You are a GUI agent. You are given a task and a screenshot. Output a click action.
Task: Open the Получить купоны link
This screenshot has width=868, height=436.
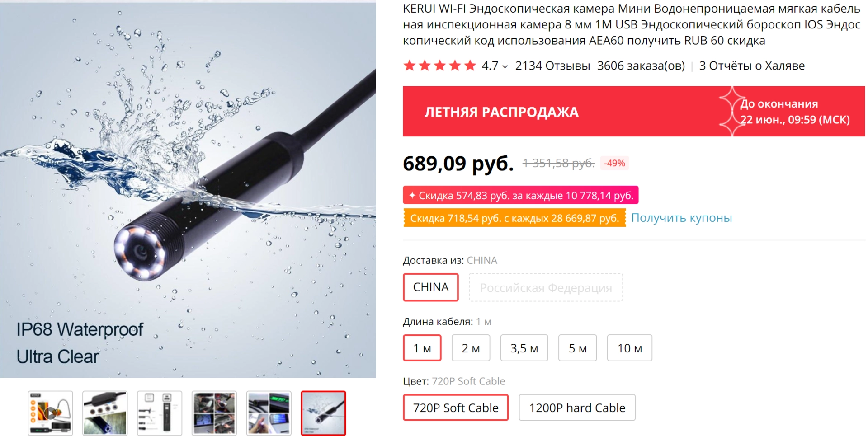coord(681,218)
